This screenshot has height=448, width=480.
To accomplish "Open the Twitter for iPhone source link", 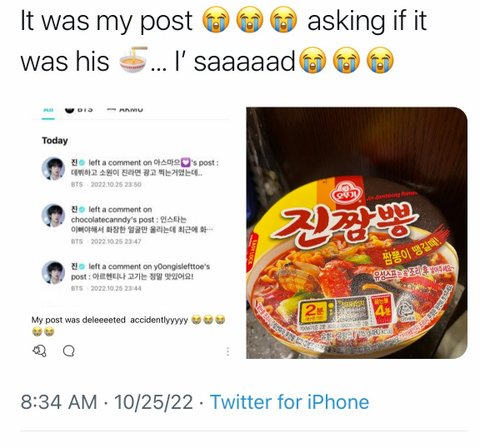I will click(289, 402).
